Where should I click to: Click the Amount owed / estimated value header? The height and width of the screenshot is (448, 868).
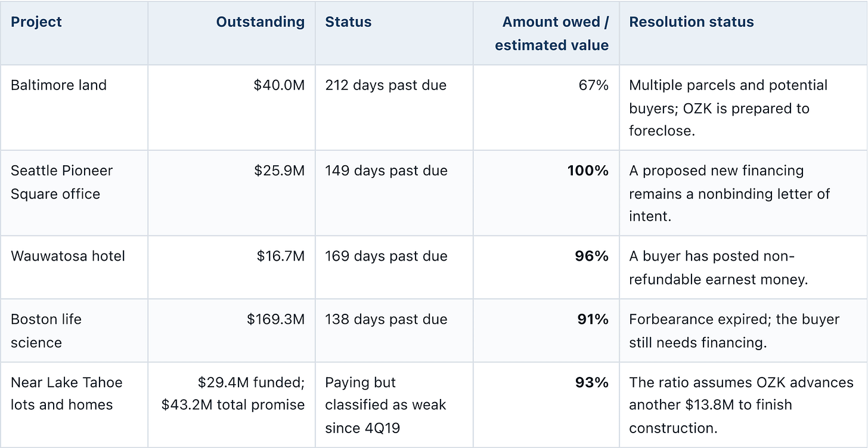[551, 33]
